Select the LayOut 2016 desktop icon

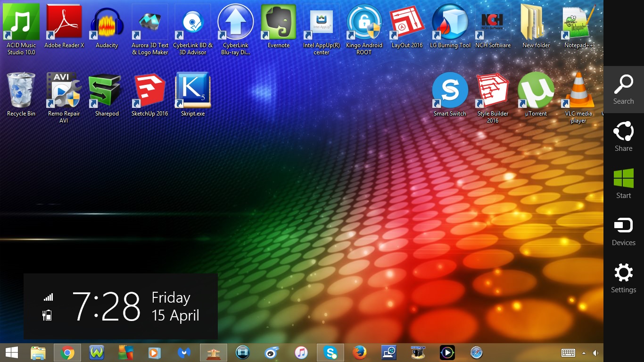[x=407, y=26]
